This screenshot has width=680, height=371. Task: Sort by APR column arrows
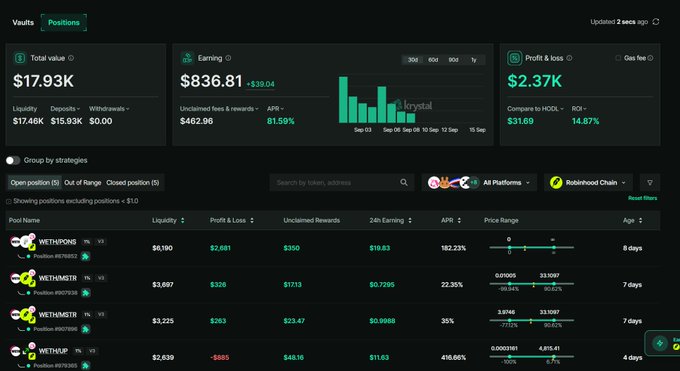click(459, 220)
